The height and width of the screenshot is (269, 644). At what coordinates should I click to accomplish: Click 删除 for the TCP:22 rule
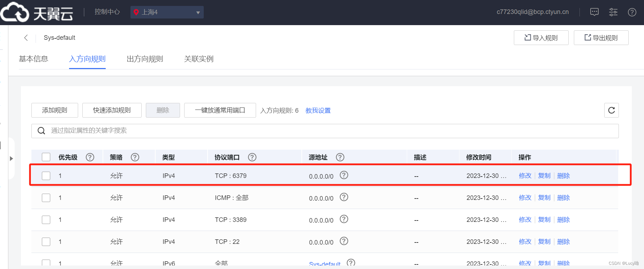(563, 242)
